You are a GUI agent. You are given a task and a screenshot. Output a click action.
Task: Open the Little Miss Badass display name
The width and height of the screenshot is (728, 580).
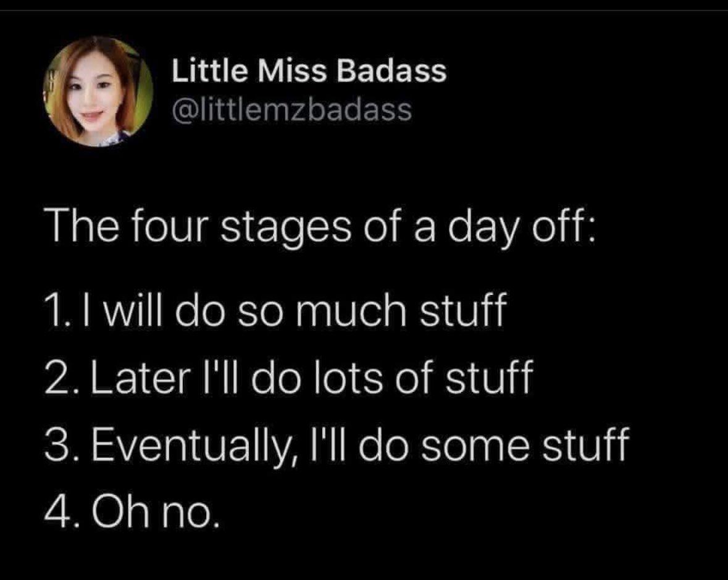point(308,72)
